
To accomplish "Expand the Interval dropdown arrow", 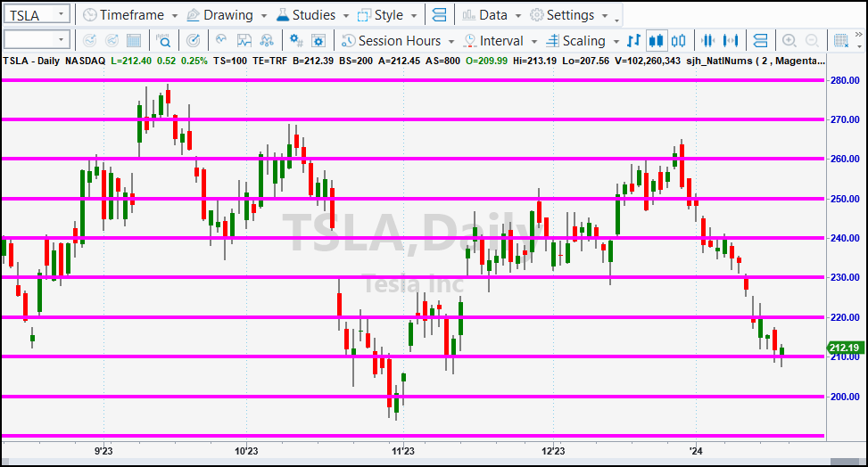I will pyautogui.click(x=534, y=42).
